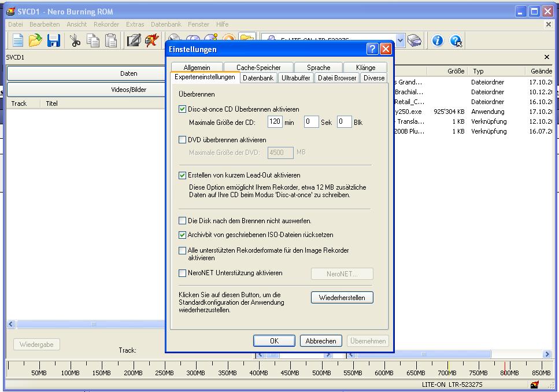Enable DVD überbrennen aktivieren checkbox

[183, 140]
